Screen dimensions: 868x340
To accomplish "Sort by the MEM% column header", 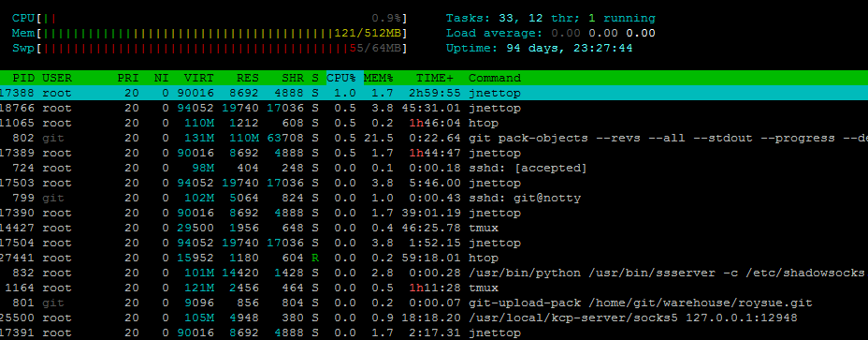I will (x=378, y=78).
